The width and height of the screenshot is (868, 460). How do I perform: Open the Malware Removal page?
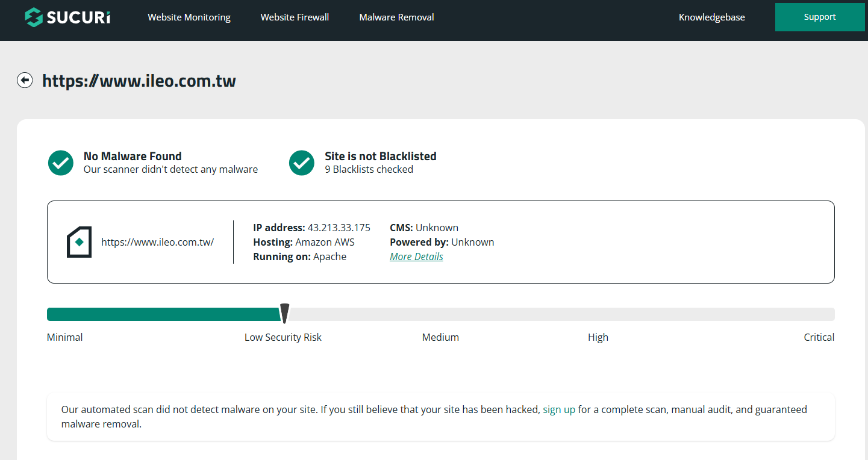(x=396, y=17)
